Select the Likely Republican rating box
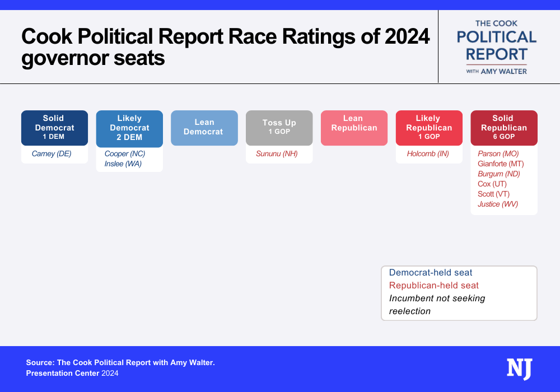Image resolution: width=560 pixels, height=392 pixels. [429, 128]
